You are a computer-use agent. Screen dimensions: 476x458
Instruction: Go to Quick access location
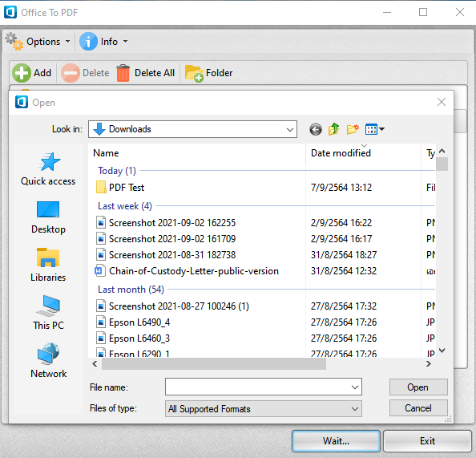(48, 169)
